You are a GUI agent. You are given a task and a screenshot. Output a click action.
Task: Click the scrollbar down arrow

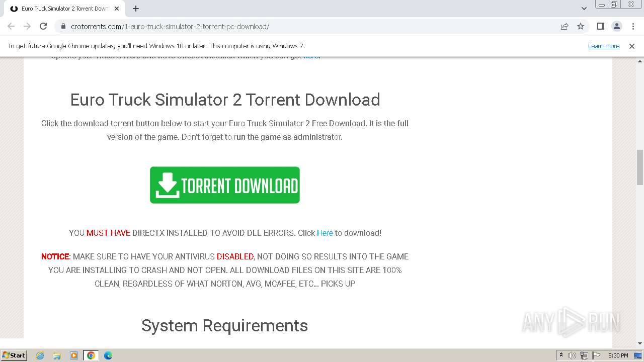[640, 343]
